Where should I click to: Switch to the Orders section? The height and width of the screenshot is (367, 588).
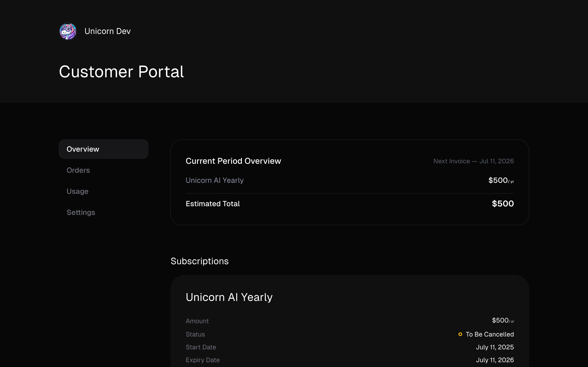click(78, 170)
